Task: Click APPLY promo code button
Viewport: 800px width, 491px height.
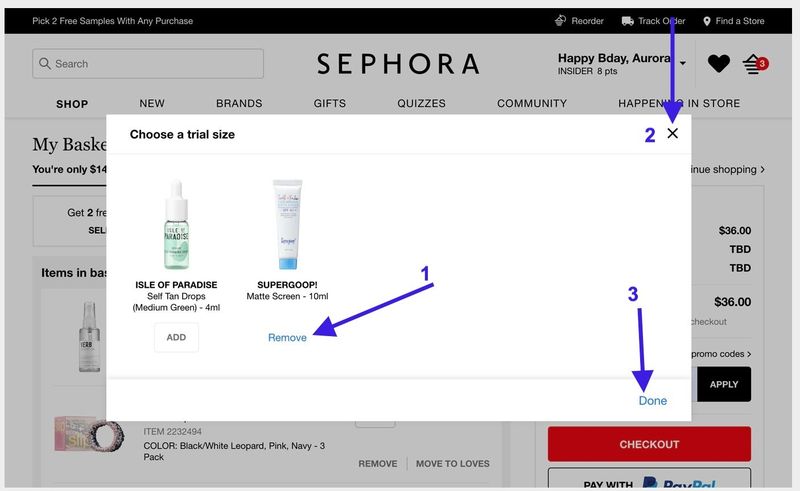Action: (724, 384)
